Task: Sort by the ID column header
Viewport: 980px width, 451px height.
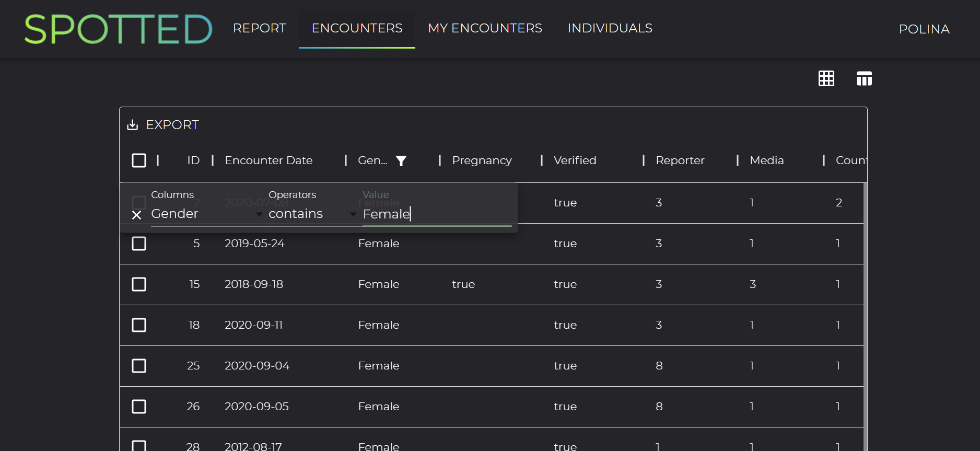Action: (193, 160)
